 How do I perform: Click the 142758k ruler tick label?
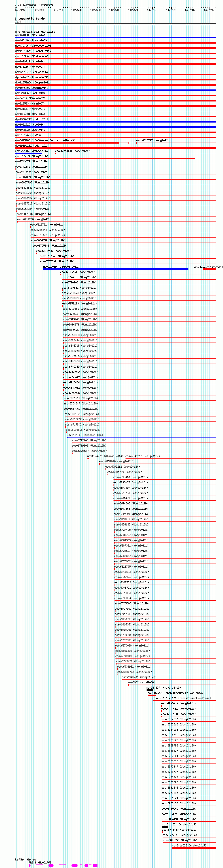pos(190,11)
